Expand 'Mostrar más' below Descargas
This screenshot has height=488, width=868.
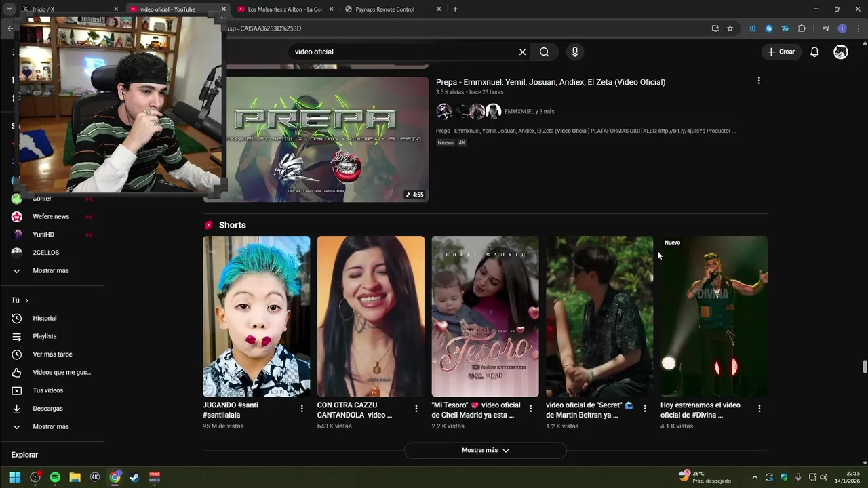[51, 427]
